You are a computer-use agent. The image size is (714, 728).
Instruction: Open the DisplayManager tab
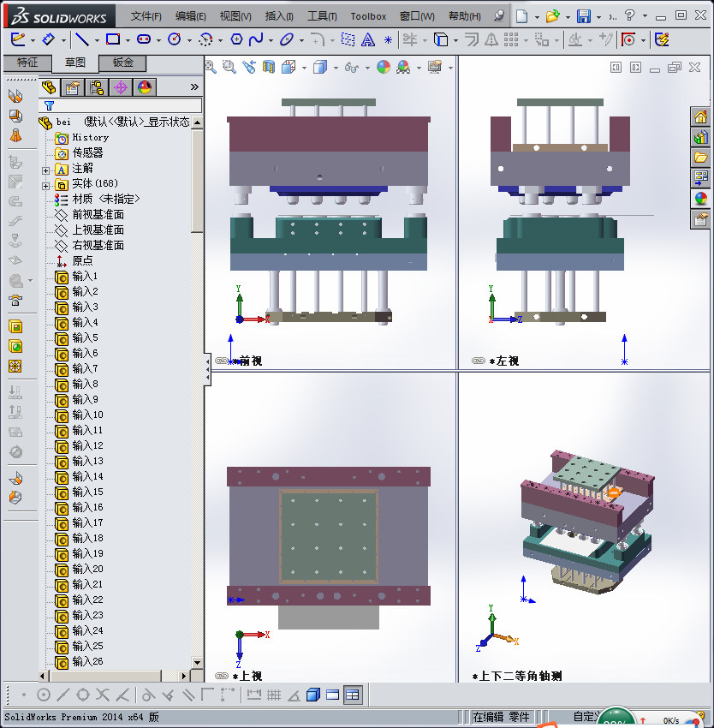pos(145,87)
